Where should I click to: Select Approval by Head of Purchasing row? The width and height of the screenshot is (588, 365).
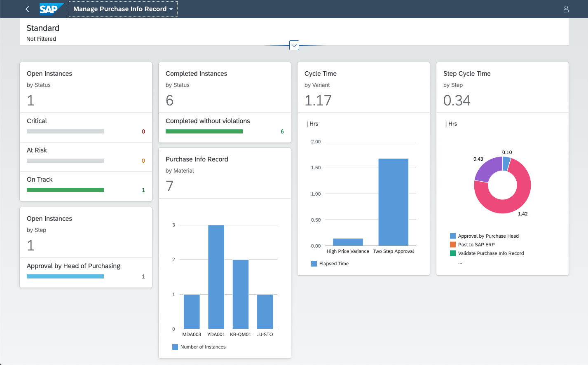pyautogui.click(x=86, y=273)
